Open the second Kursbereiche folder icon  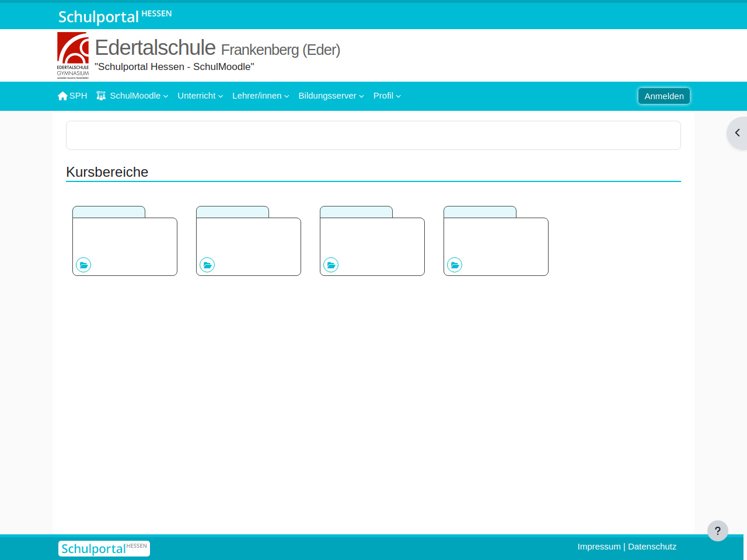[x=207, y=265]
